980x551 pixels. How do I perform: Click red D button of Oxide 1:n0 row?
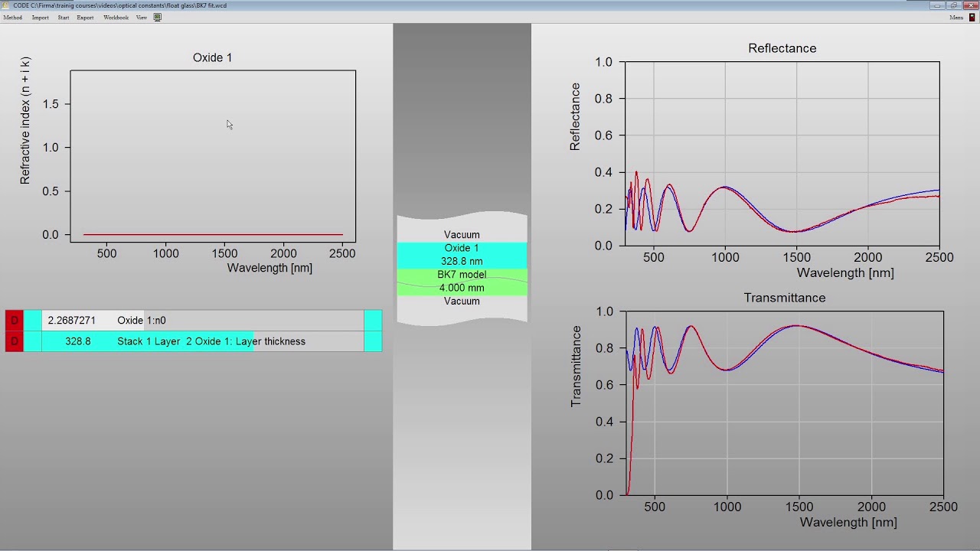(14, 321)
